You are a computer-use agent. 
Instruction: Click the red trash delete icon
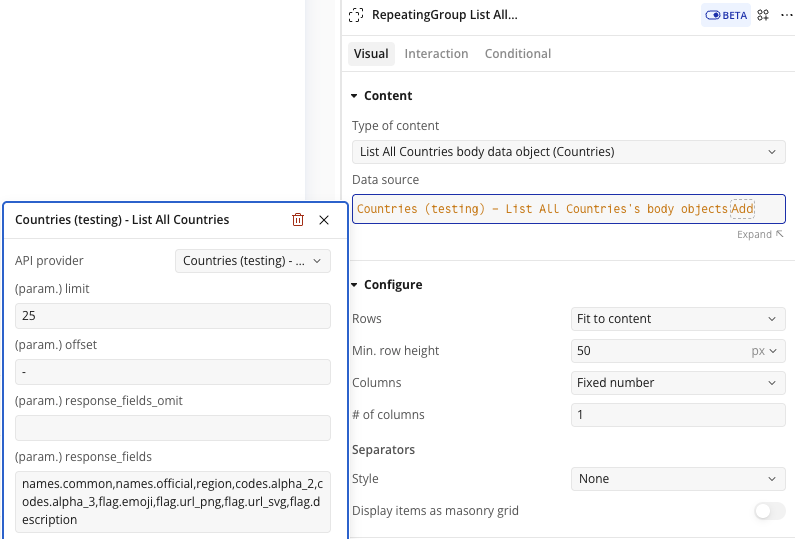point(298,220)
